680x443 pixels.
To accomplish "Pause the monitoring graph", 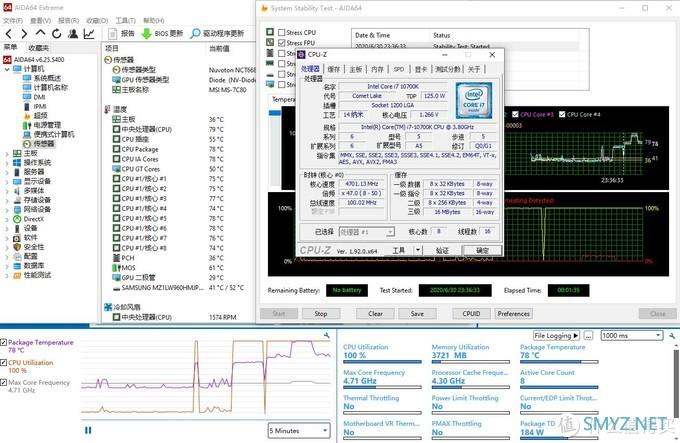I will click(x=88, y=430).
